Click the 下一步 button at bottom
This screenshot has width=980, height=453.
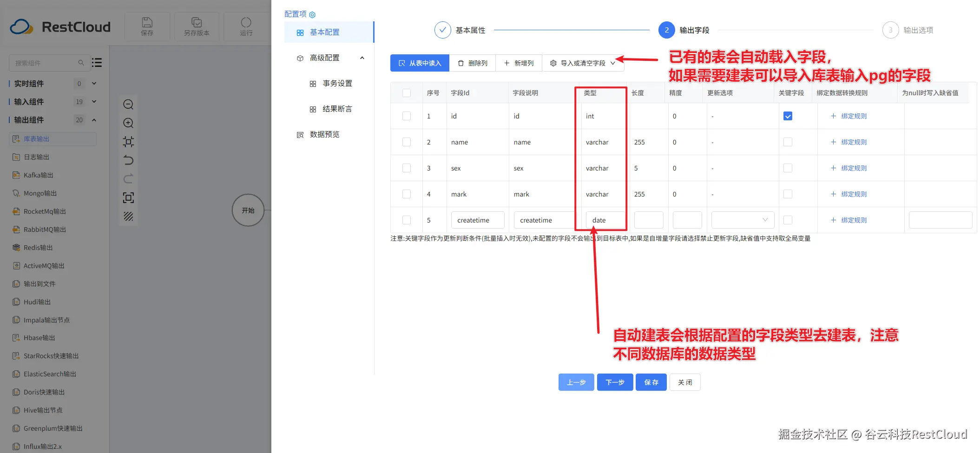click(614, 382)
